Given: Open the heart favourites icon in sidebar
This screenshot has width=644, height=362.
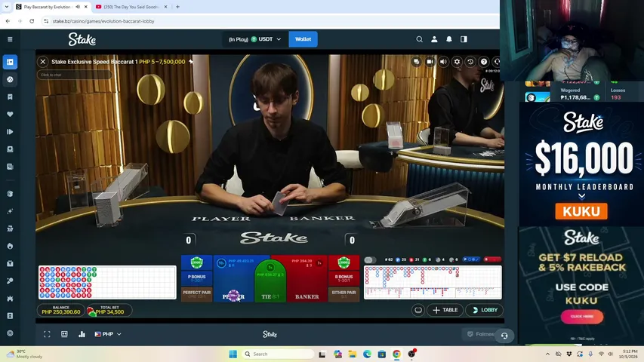Looking at the screenshot, I should click(10, 115).
